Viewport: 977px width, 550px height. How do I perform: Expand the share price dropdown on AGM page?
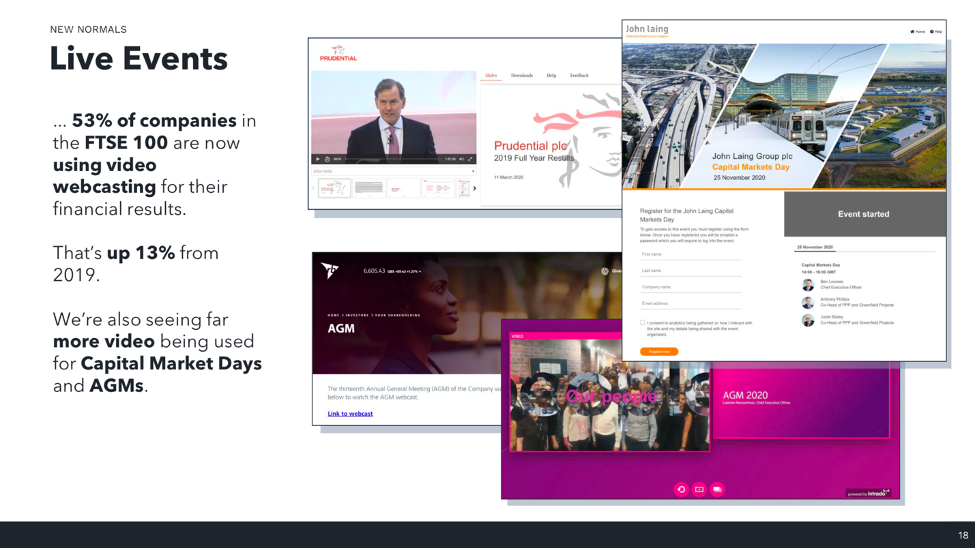click(x=419, y=271)
